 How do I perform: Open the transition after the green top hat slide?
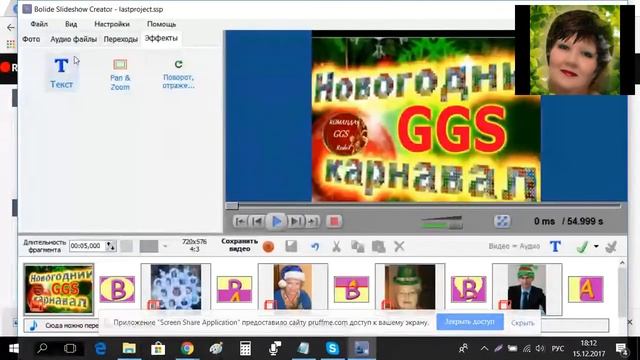[x=469, y=289]
